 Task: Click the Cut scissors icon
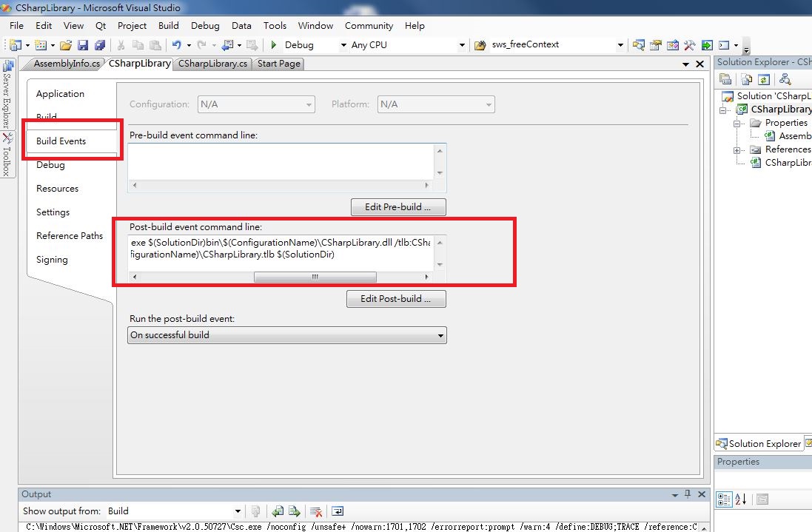[x=121, y=45]
